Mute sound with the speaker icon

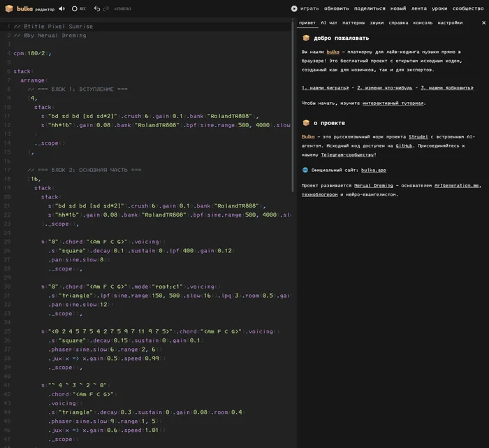tap(61, 8)
